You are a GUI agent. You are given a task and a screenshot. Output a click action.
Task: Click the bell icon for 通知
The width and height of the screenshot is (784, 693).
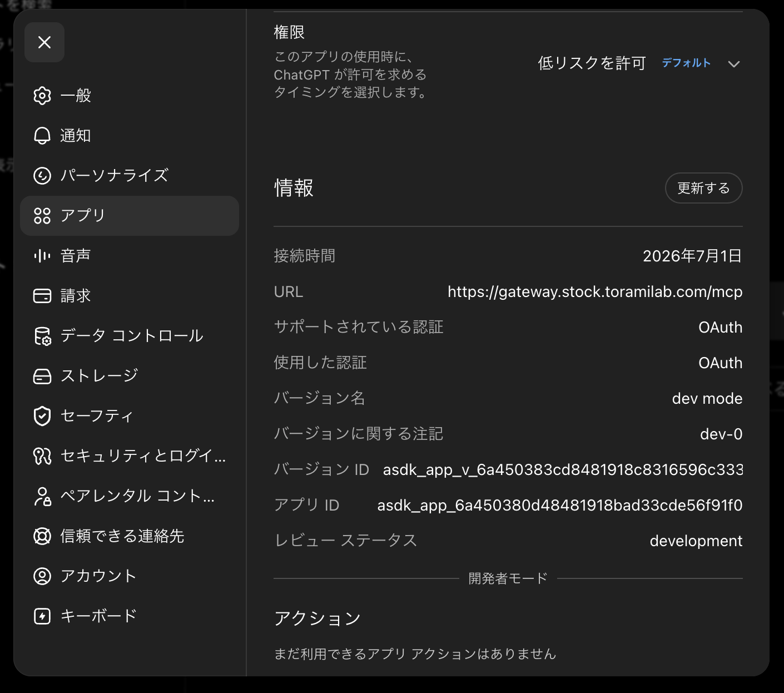42,136
